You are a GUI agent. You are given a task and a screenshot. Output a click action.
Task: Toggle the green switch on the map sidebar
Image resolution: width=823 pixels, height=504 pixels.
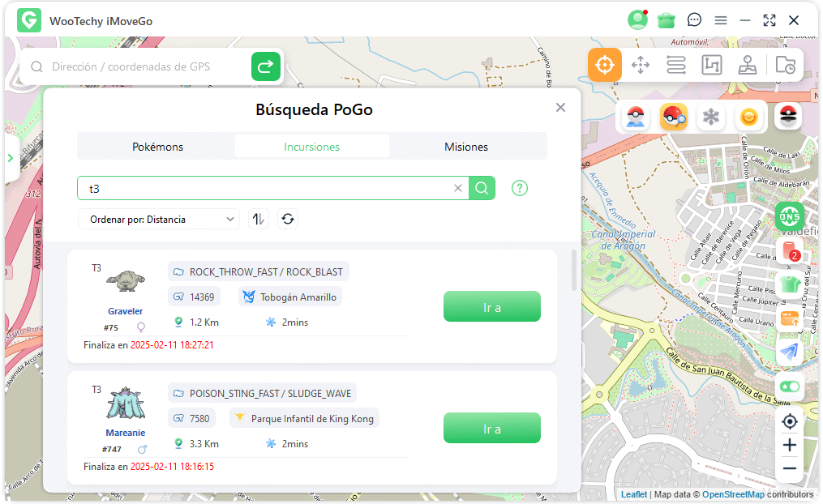789,387
